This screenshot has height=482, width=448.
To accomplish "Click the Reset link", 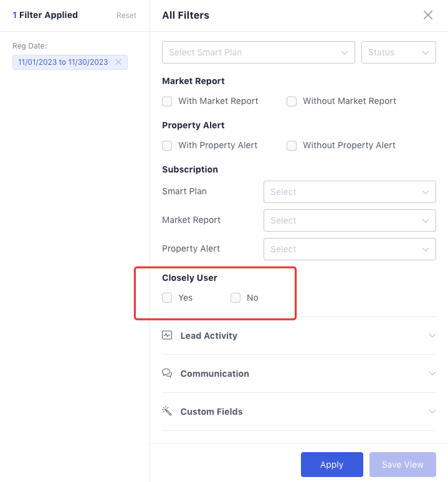I will [126, 16].
